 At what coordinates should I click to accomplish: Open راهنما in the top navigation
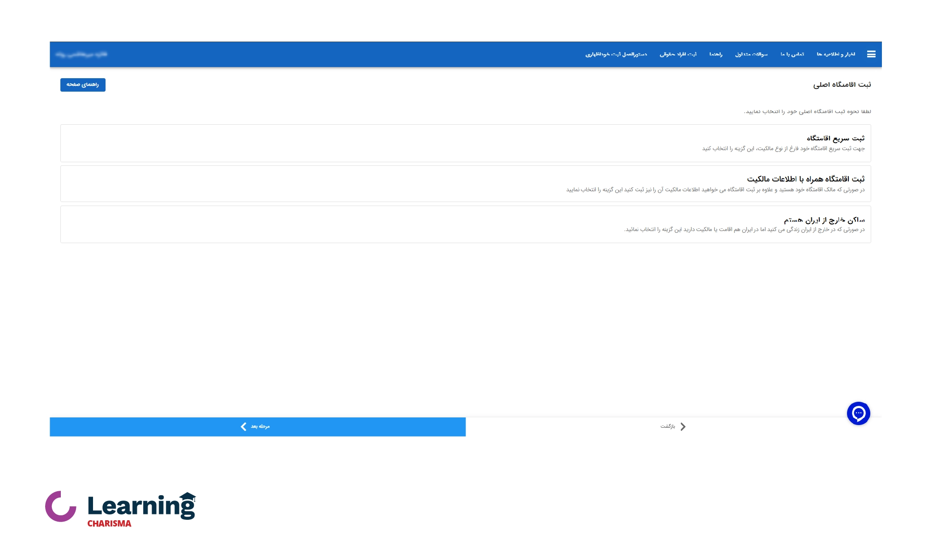coord(716,55)
